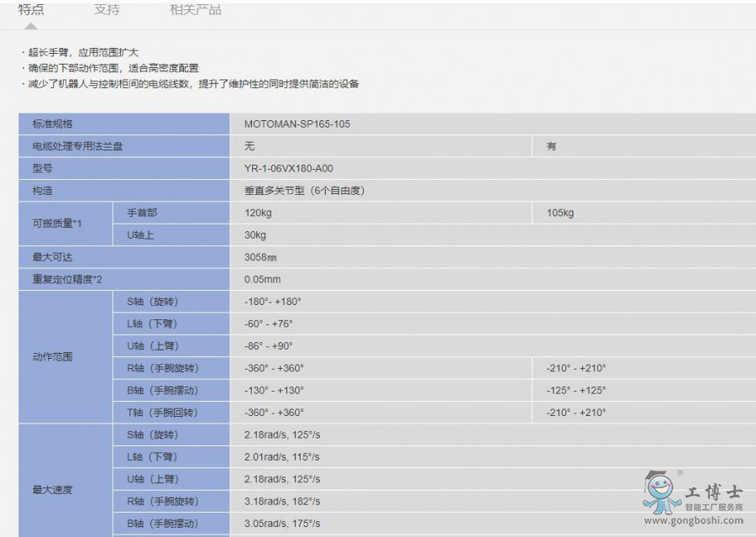
Task: Select the range value -86° - +90°
Action: [269, 346]
